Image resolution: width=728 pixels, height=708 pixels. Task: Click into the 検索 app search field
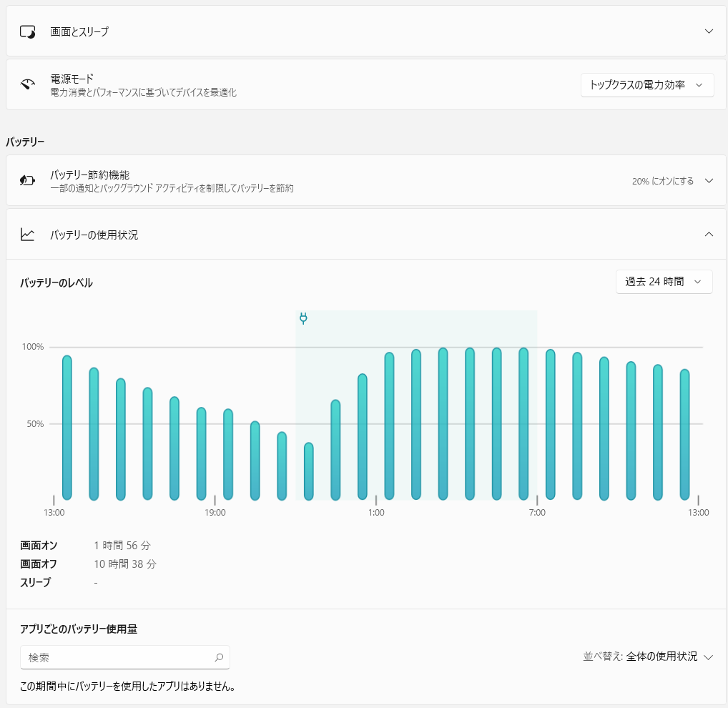[118, 657]
